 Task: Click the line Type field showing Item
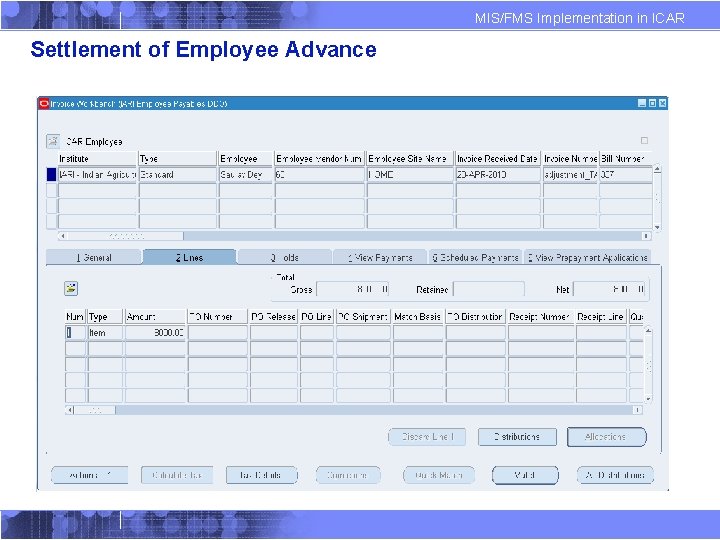(105, 332)
